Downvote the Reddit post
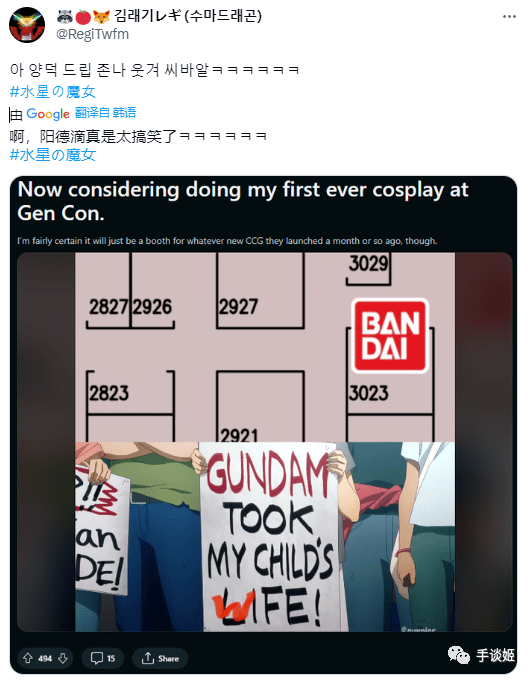 click(63, 658)
